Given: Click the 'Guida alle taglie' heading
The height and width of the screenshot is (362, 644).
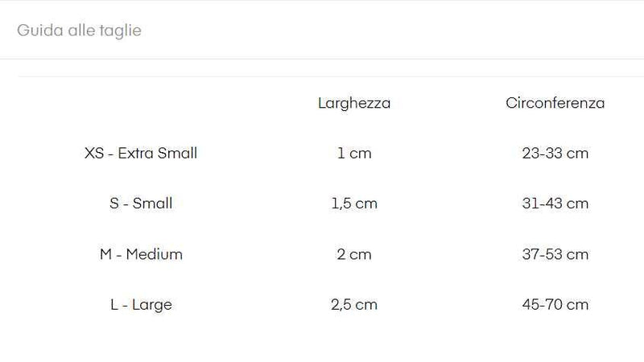Looking at the screenshot, I should 79,31.
